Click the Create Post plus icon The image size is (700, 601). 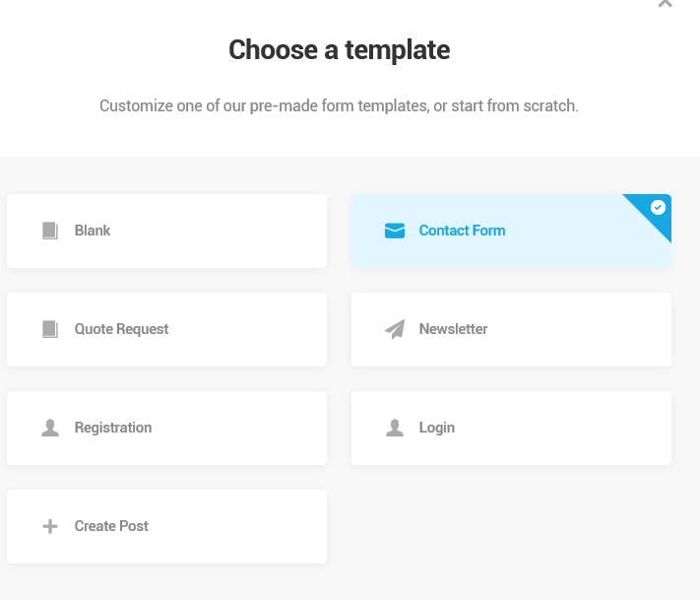pyautogui.click(x=50, y=526)
